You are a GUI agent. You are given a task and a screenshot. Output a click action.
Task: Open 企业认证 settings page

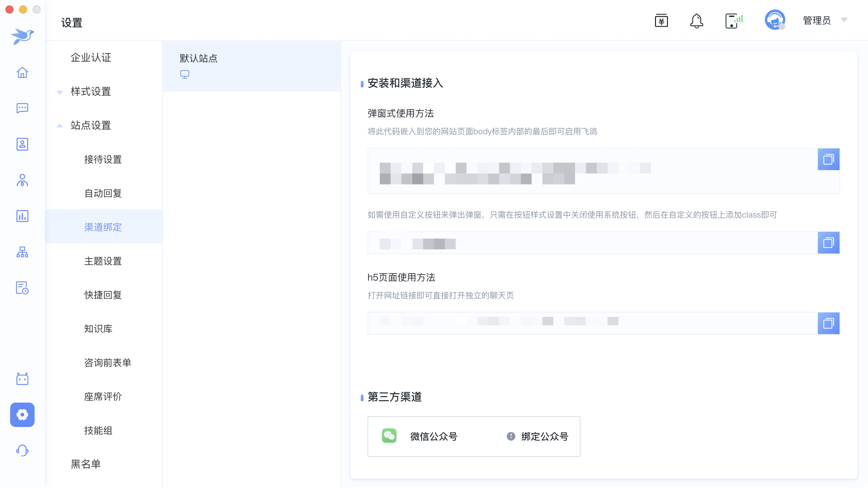91,58
